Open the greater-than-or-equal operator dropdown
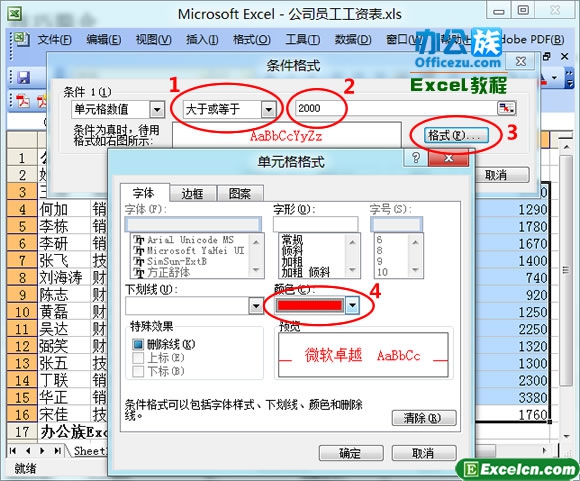 coord(268,110)
